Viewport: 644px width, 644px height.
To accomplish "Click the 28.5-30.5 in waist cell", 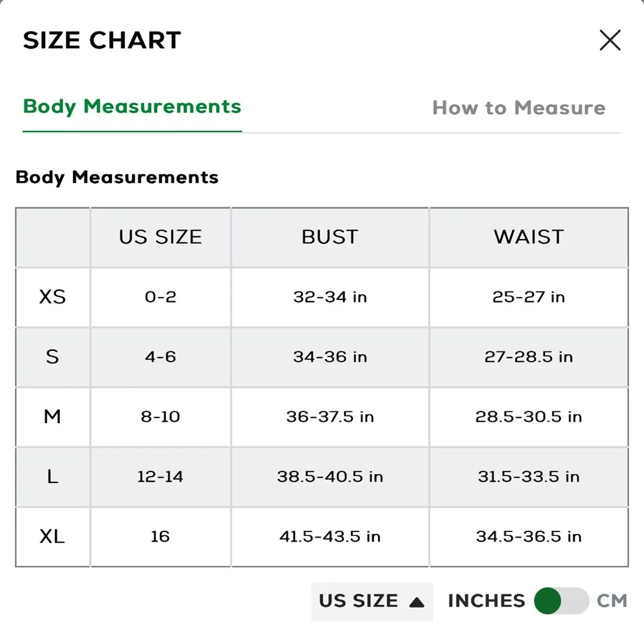I will tap(529, 417).
